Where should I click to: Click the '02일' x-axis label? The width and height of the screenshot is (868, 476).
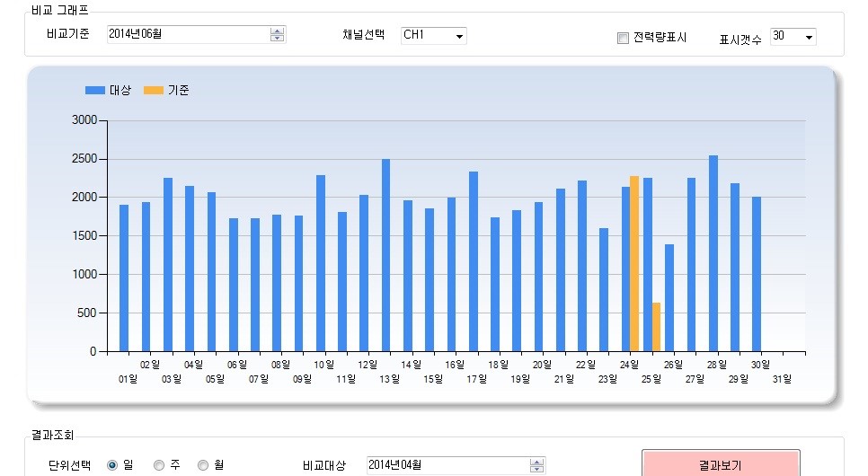click(149, 365)
